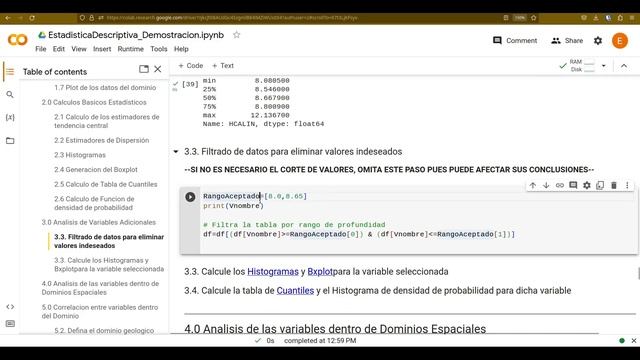This screenshot has width=640, height=360.
Task: Open the Runtime menu
Action: 131,49
